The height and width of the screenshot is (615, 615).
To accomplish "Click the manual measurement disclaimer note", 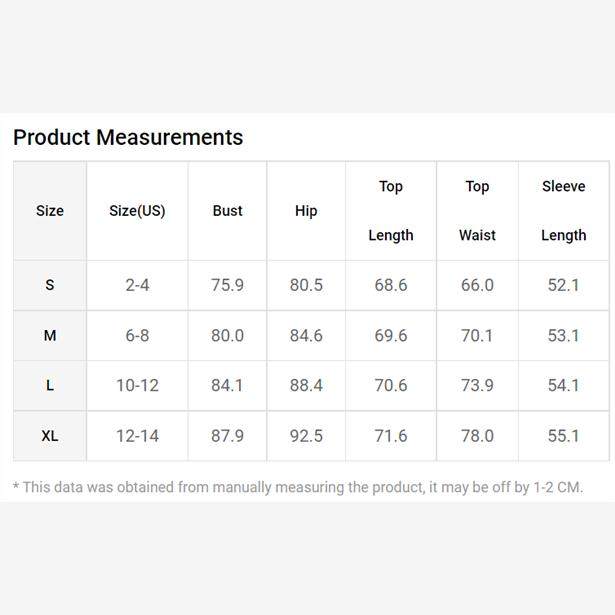I will [298, 488].
